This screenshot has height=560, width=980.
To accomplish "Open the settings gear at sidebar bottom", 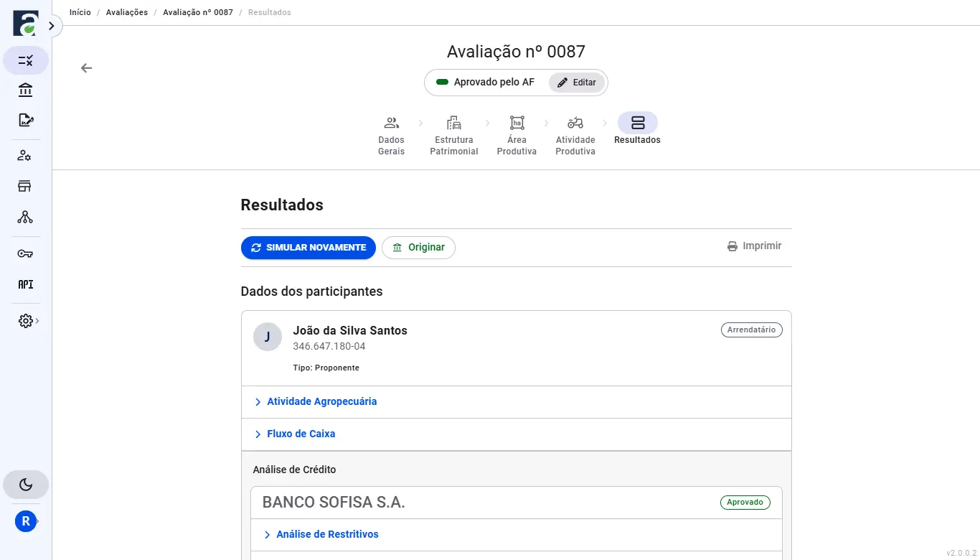I will pos(24,321).
